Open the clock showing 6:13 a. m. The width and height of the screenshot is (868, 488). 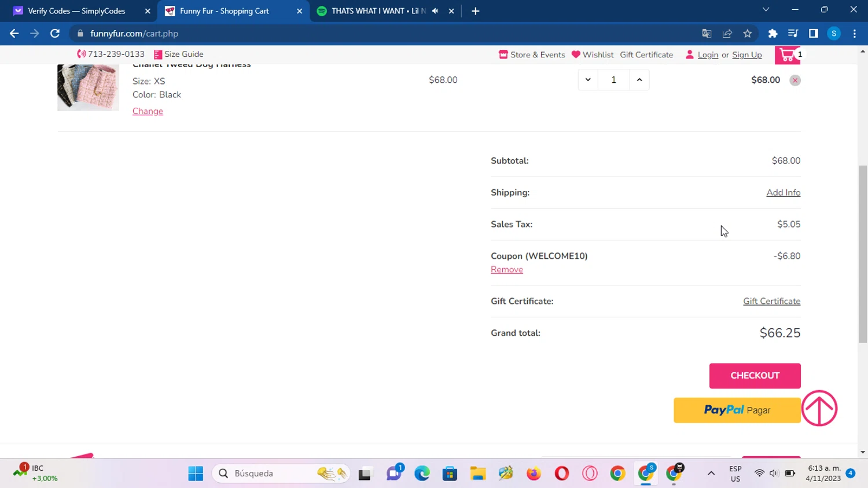pos(823,474)
